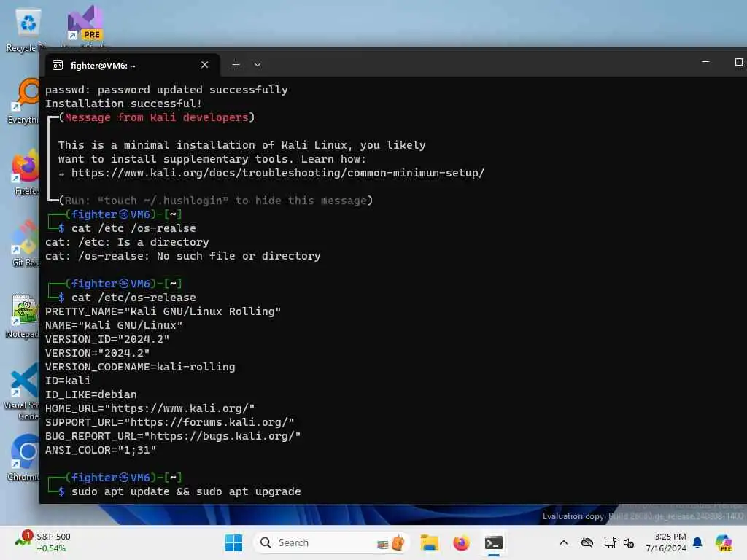Click the 'Installation successful!' line
747x560 pixels.
pos(123,104)
